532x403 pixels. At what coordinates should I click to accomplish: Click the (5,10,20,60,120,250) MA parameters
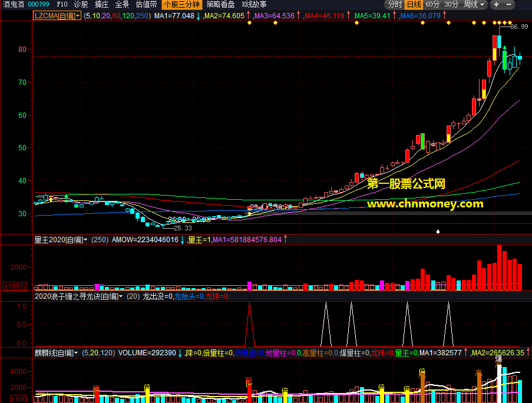(x=117, y=15)
